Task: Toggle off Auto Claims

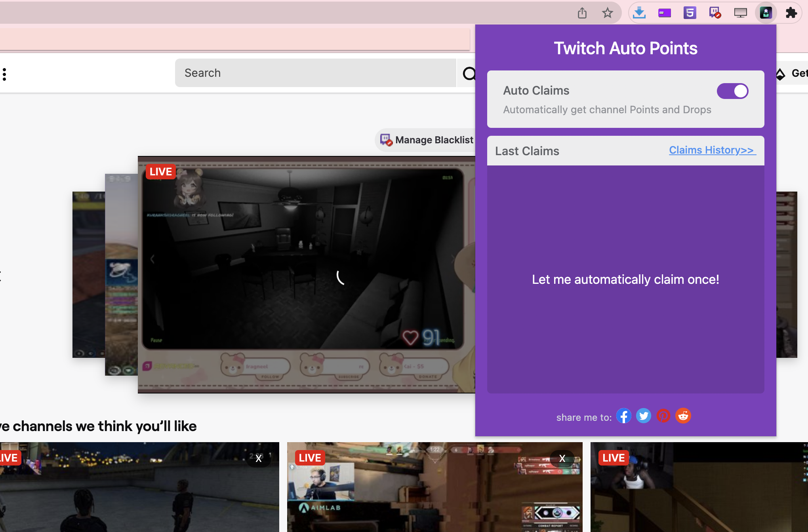Action: tap(732, 91)
